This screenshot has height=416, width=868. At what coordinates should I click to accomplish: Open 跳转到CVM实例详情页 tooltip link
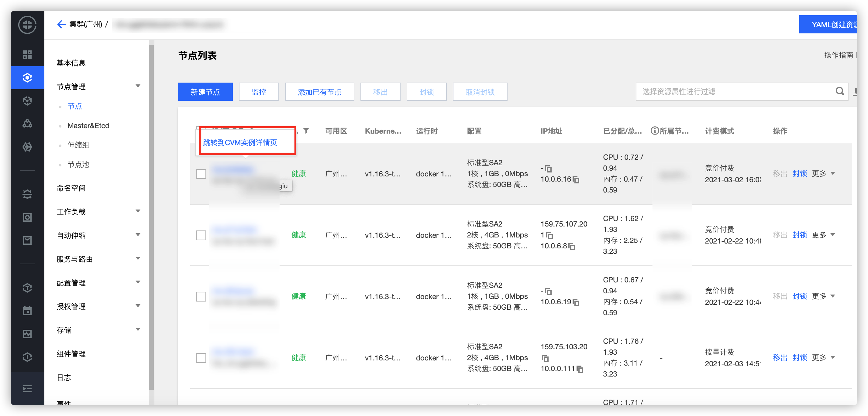tap(240, 143)
